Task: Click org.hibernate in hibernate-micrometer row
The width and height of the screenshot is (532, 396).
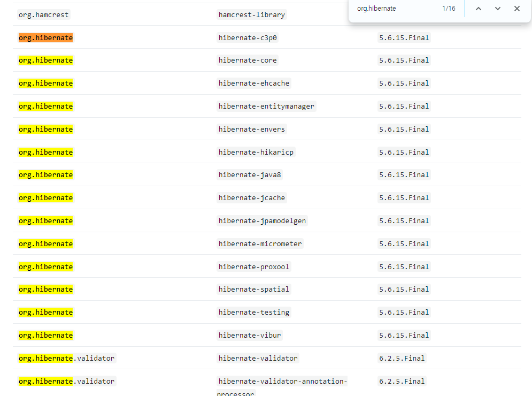Action: click(x=46, y=243)
